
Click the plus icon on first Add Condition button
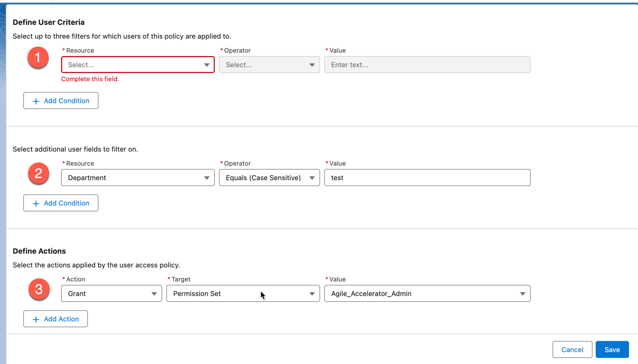(36, 100)
